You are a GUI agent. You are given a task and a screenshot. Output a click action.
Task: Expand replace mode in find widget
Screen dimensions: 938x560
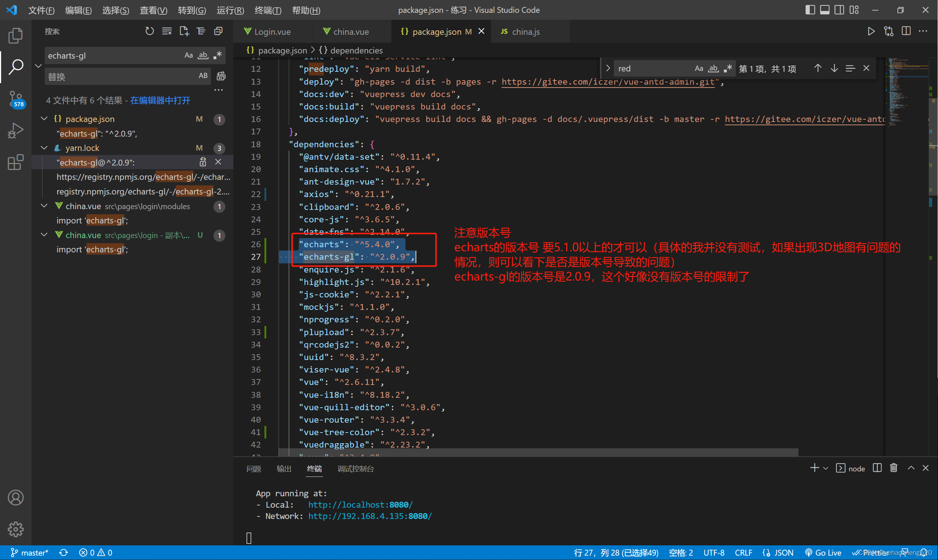coord(608,68)
